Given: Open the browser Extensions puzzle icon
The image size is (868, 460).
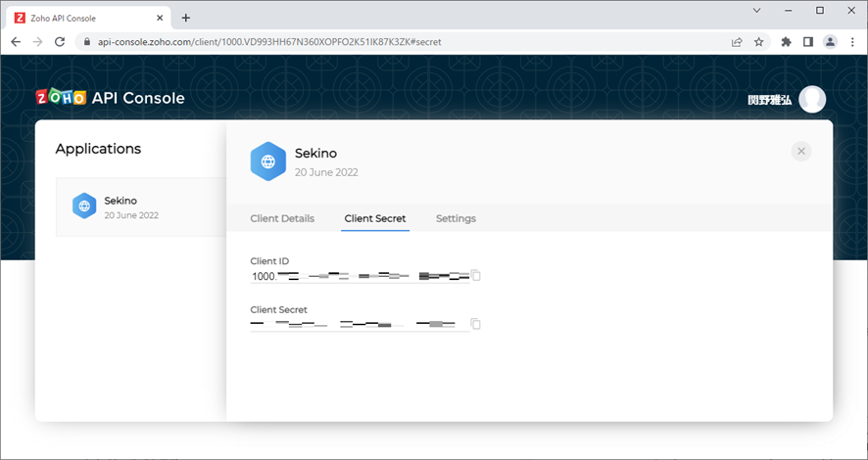Looking at the screenshot, I should [x=786, y=42].
